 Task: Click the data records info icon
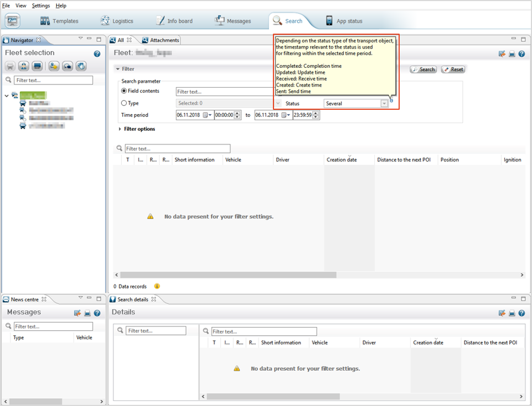(x=157, y=286)
